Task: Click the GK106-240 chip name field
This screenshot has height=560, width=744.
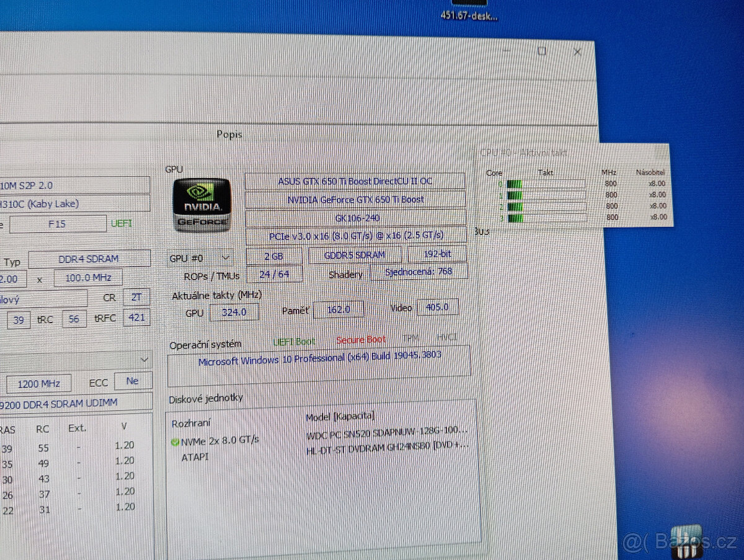Action: pos(356,218)
